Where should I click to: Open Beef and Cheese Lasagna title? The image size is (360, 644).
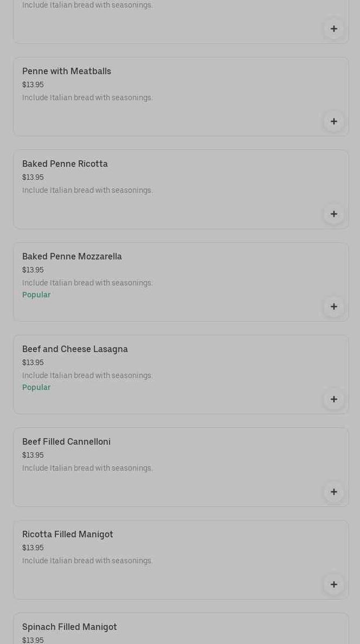click(75, 349)
